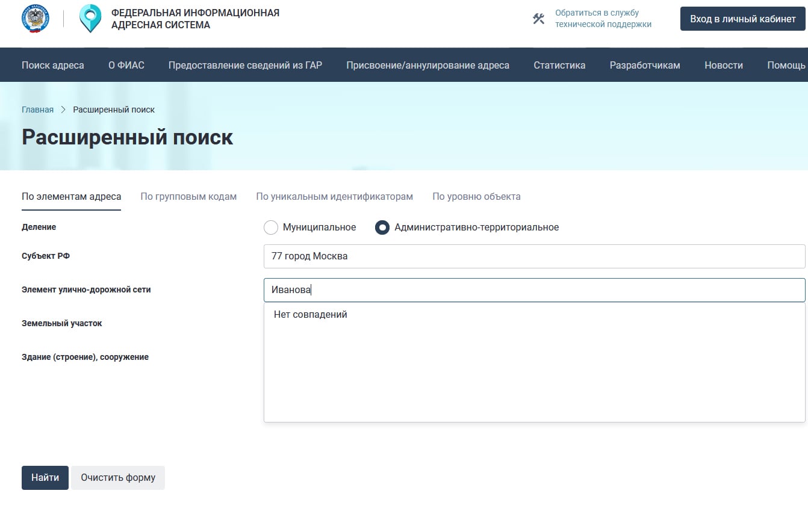
Task: Open Поиск адреса menu item
Action: click(x=53, y=65)
